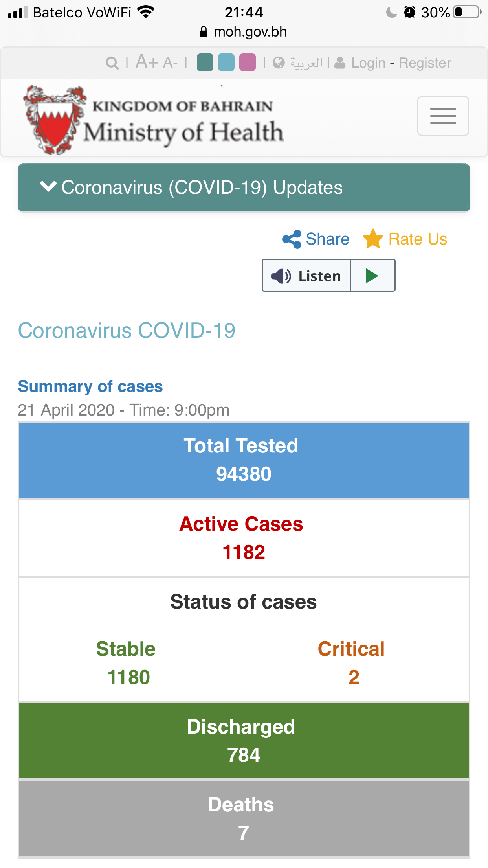Expand Coronavirus (COVID-19) Updates section
Image resolution: width=488 pixels, height=868 pixels.
[244, 188]
